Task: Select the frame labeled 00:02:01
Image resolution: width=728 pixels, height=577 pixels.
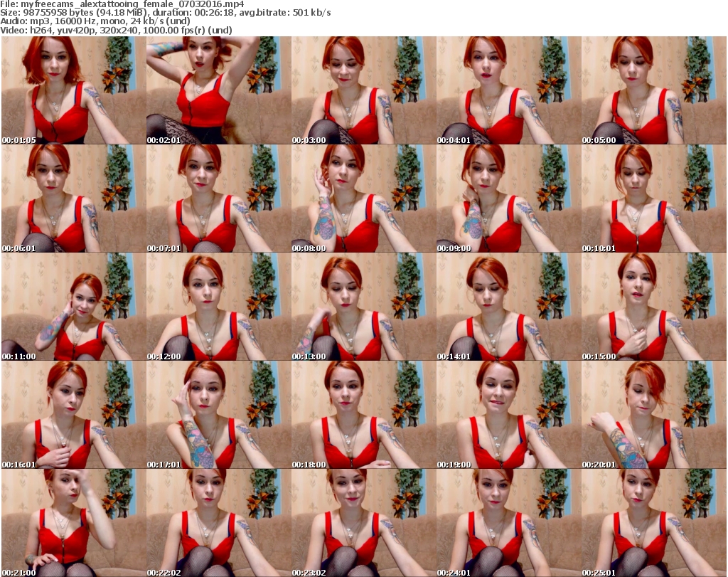Action: 218,90
